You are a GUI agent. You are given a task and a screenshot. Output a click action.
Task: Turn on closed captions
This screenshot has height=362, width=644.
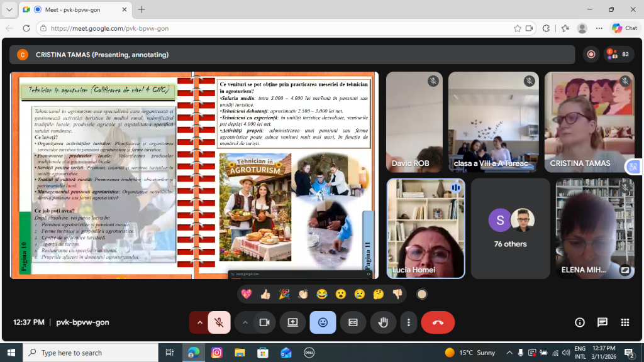353,322
